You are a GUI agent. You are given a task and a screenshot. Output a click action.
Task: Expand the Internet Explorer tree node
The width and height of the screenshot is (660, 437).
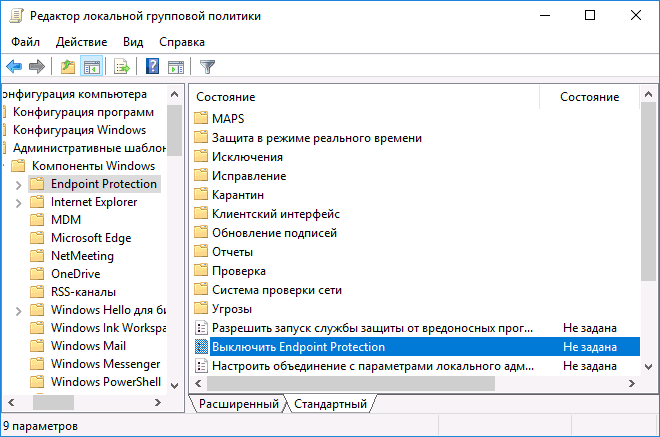coord(19,203)
